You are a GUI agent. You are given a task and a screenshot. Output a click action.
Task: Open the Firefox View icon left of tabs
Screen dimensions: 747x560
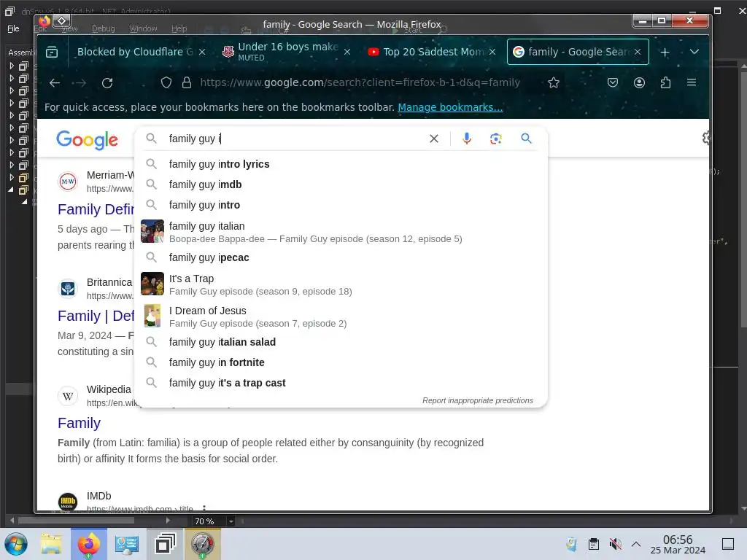(52, 52)
